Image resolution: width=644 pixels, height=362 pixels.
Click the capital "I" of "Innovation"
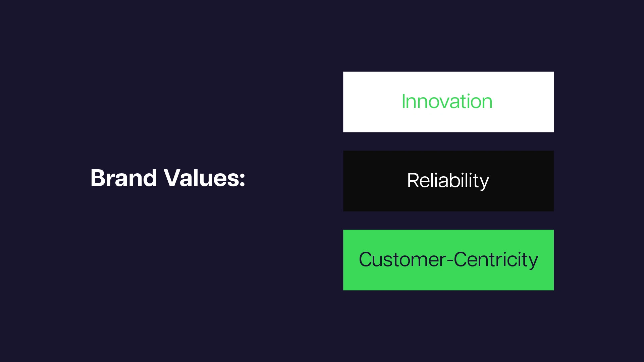tap(404, 102)
